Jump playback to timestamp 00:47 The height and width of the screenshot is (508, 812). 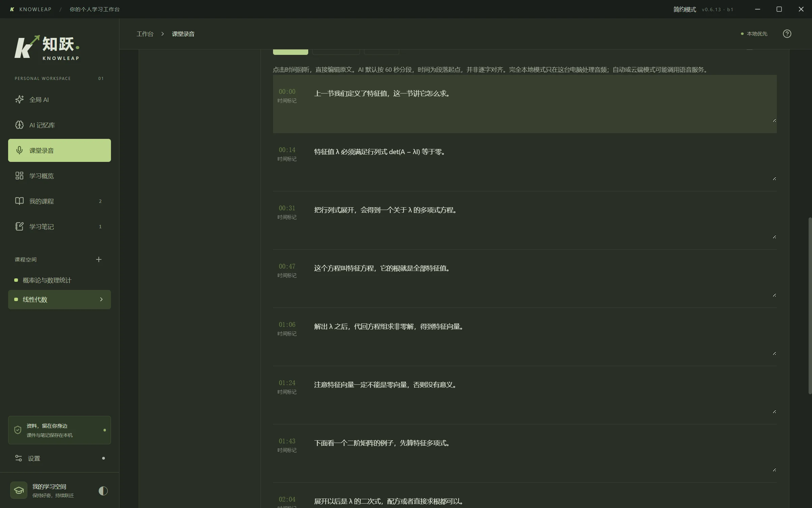point(287,266)
